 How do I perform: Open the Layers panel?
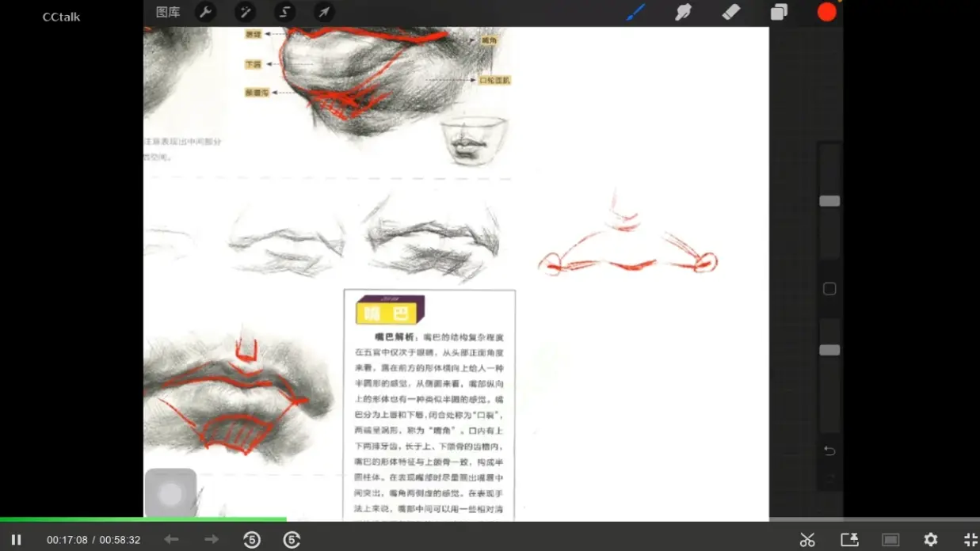tap(778, 12)
